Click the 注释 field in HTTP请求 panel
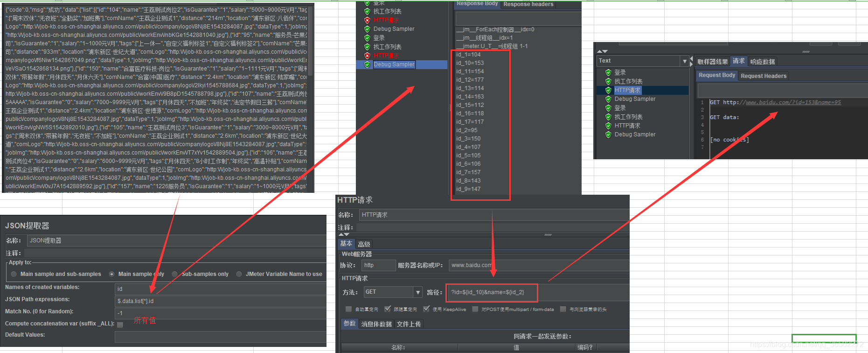 (x=493, y=227)
